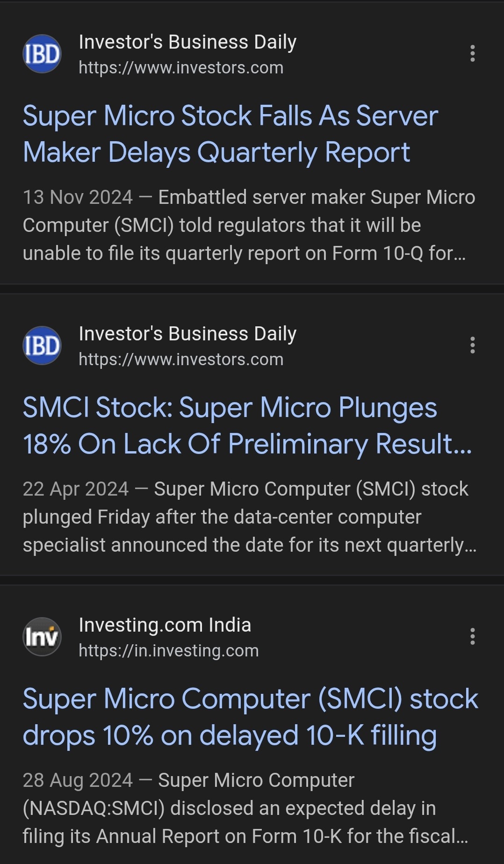Viewport: 504px width, 864px height.
Task: Open 'Super Micro Stock Falls As Server Maker Delays' article
Action: coord(230,134)
